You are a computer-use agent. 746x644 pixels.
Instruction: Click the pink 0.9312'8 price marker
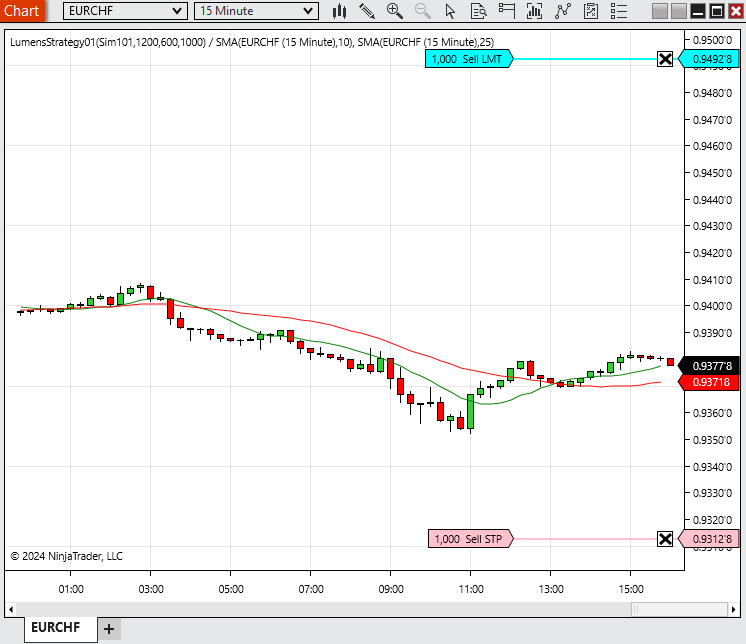[x=709, y=539]
